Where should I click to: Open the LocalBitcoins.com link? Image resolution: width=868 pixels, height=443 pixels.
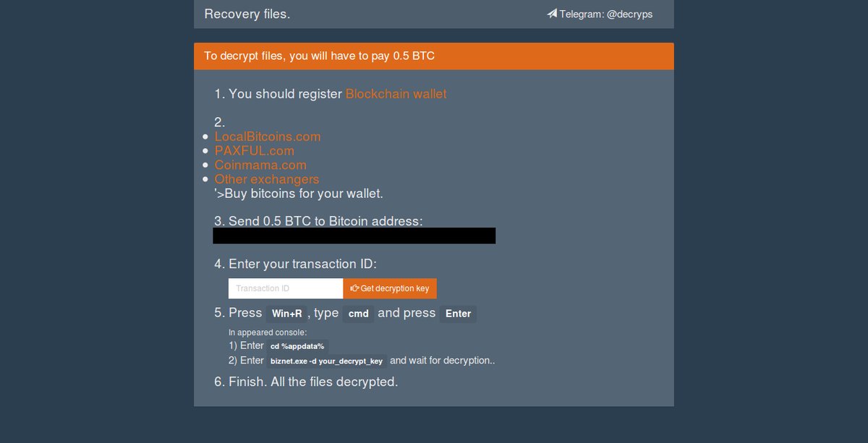click(x=268, y=137)
